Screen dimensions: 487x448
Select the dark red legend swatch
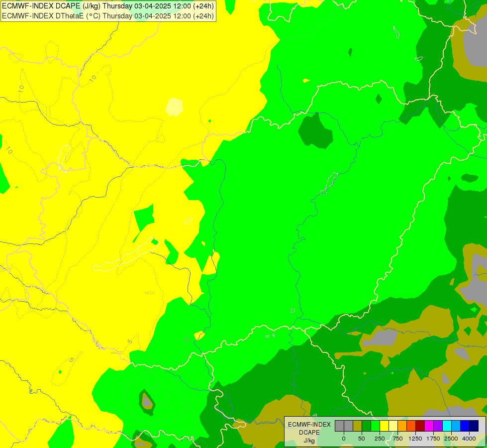click(x=420, y=426)
